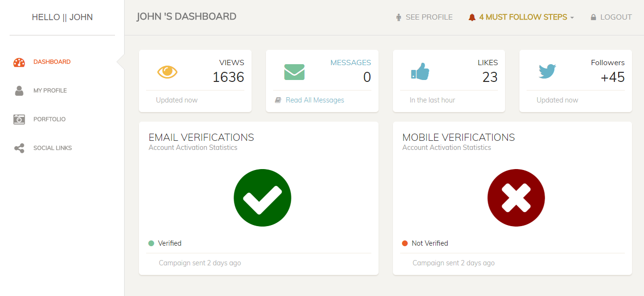644x296 pixels.
Task: Click the +45 followers count
Action: tap(612, 77)
